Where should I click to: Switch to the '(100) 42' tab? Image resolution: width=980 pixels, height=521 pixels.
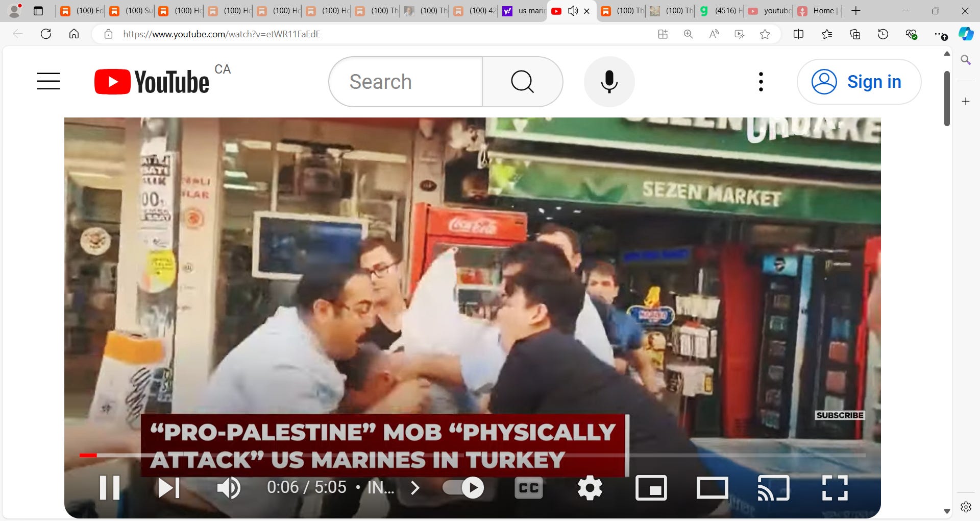pos(475,11)
